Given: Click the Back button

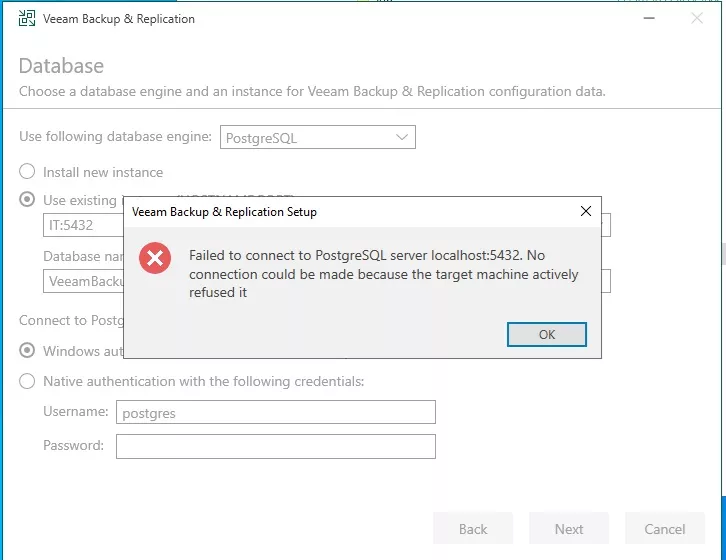Looking at the screenshot, I should (473, 529).
